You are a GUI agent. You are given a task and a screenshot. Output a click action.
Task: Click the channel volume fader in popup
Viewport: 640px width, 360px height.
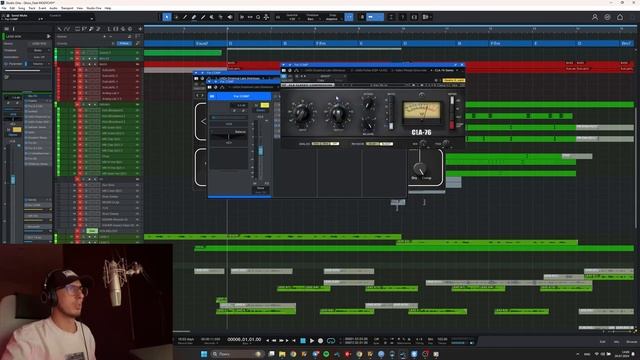click(260, 151)
